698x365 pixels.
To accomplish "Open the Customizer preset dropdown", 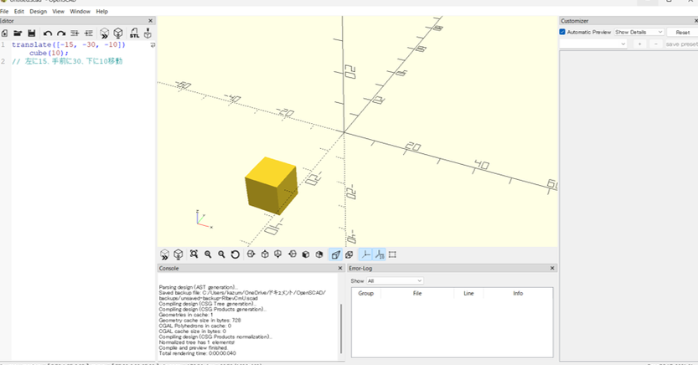I will click(x=593, y=44).
